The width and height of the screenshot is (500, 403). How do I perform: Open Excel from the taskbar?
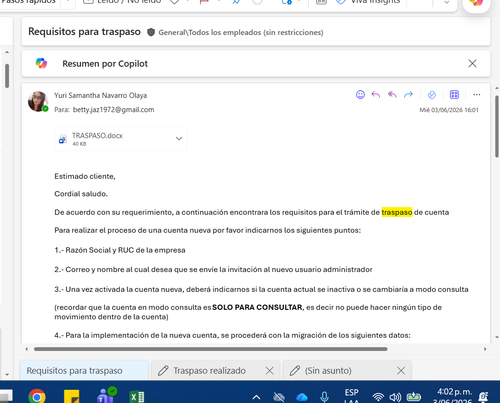137,397
